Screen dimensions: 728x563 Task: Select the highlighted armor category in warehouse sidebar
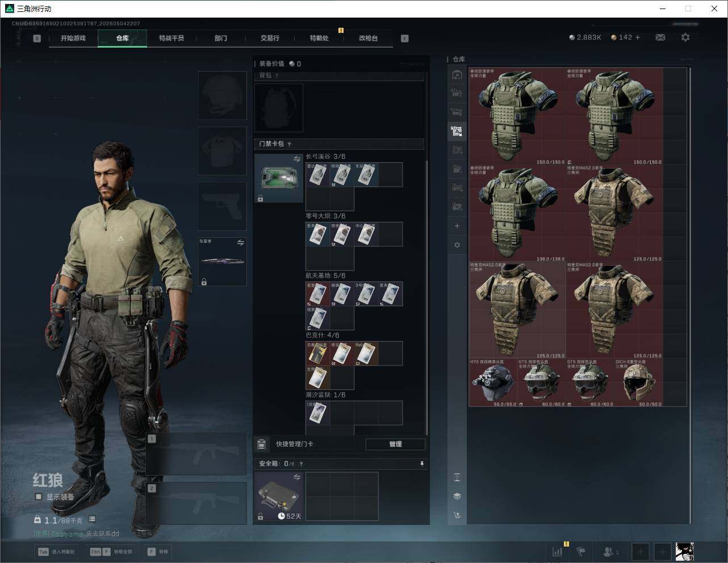[x=457, y=131]
